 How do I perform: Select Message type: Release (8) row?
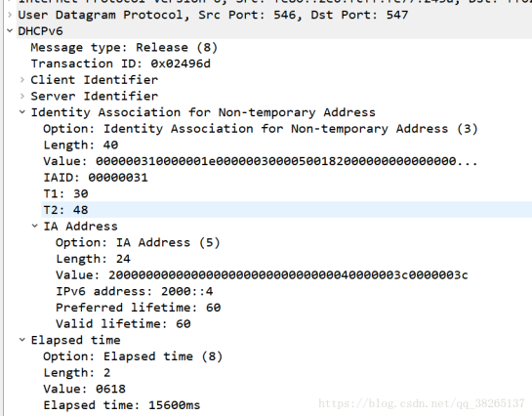[124, 48]
